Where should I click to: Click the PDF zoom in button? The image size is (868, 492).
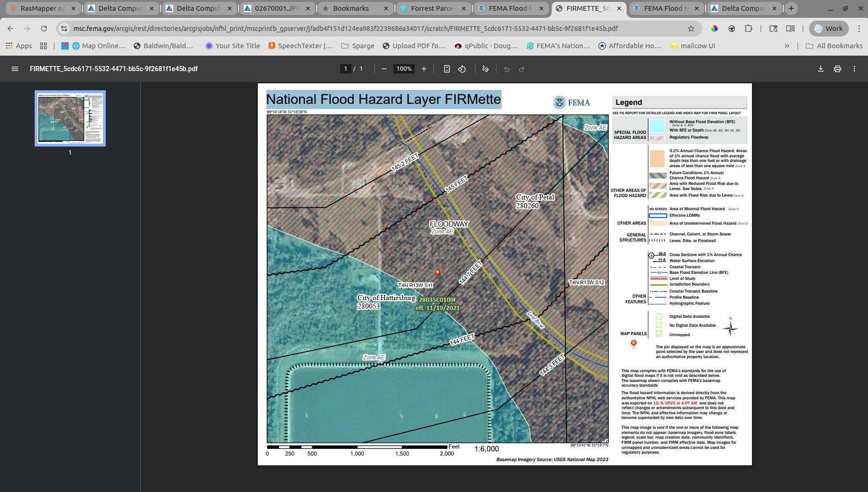pos(424,69)
